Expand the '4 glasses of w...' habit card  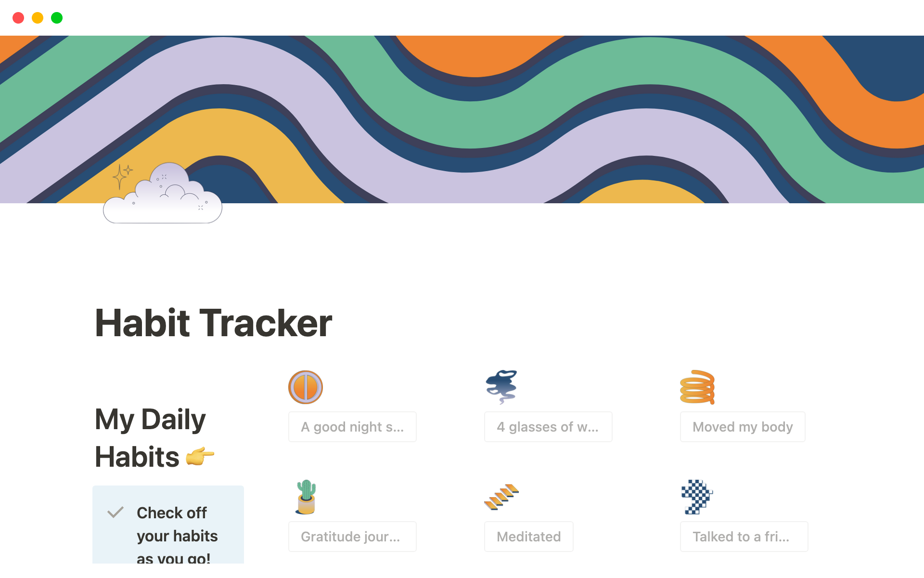(546, 426)
